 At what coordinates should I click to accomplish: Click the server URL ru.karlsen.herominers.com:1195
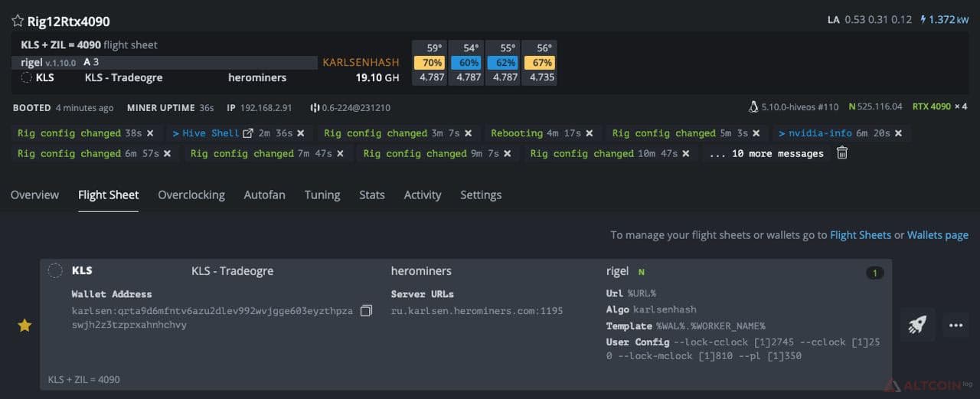[x=477, y=311]
